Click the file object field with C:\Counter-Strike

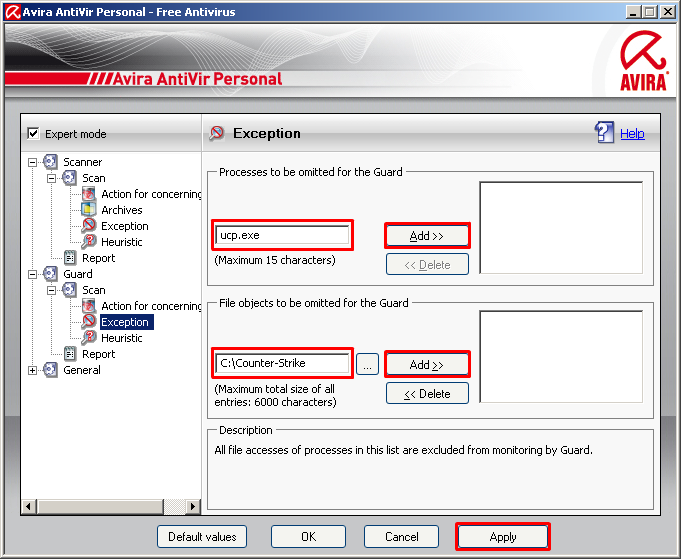(282, 363)
